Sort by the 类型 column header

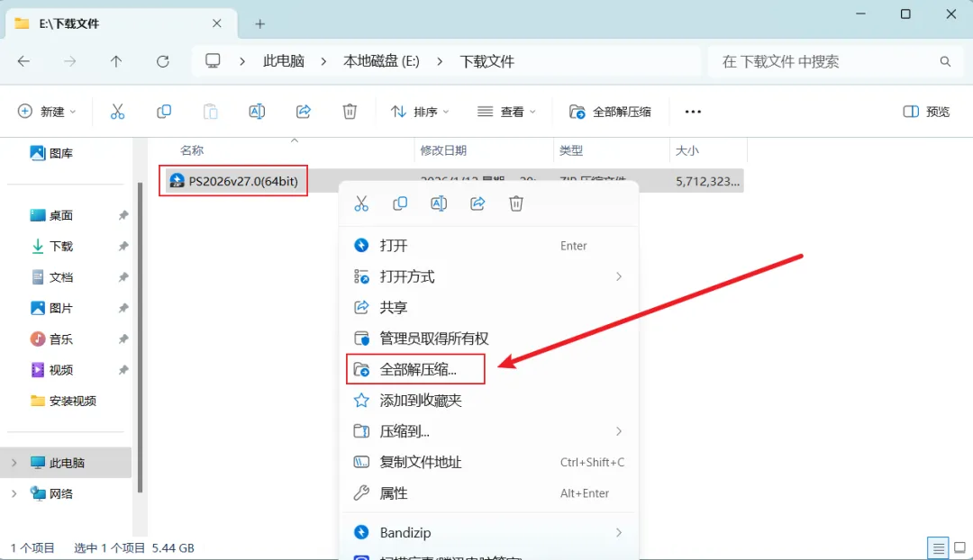click(x=571, y=150)
